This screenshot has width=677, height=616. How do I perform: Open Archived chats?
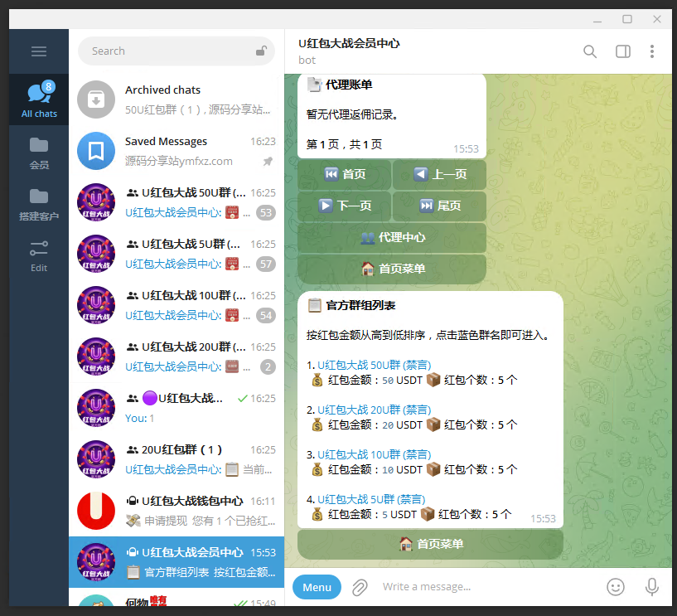177,99
